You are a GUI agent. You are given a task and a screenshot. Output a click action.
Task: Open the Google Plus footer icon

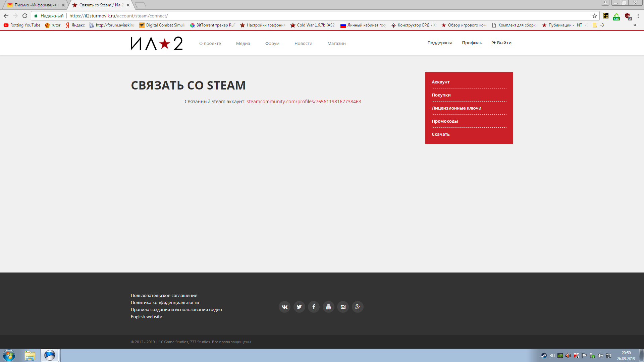pos(358,307)
